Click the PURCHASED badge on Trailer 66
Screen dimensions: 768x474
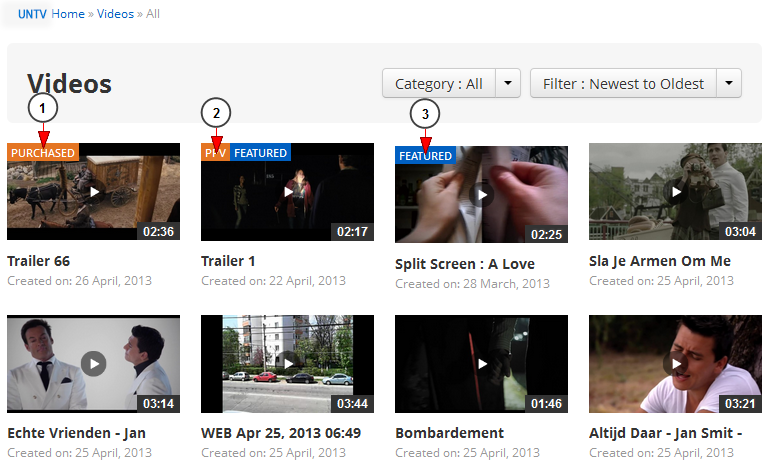(x=42, y=153)
